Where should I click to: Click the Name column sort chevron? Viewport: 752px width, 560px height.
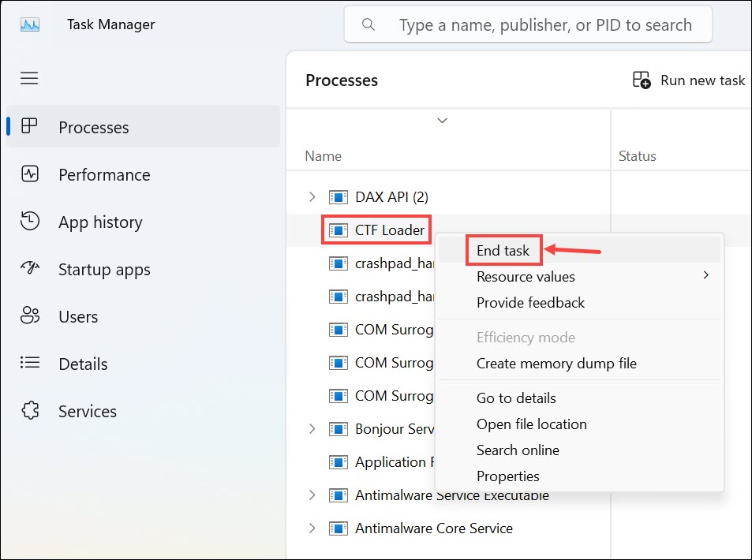coord(442,120)
